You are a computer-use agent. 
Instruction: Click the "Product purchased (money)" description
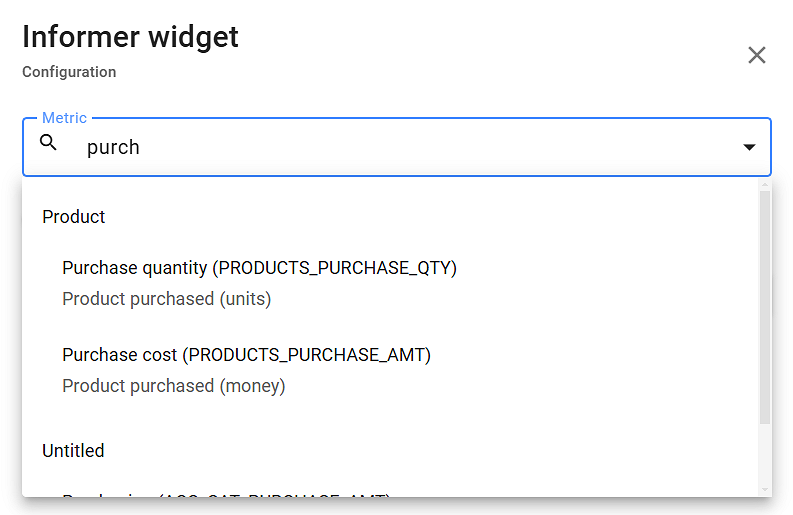click(x=173, y=386)
